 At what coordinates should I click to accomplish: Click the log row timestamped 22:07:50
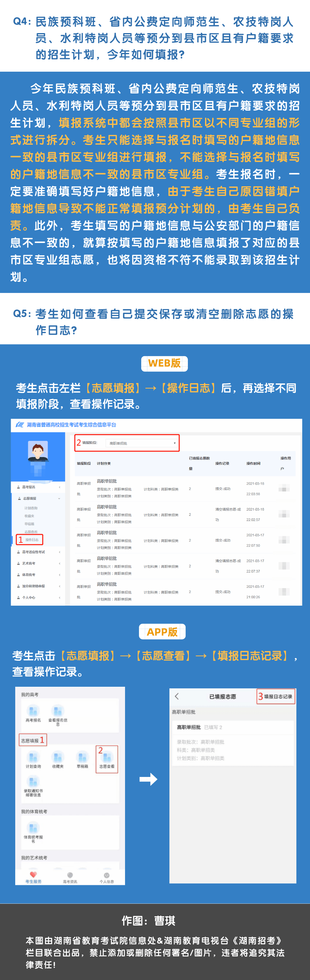coord(185,540)
